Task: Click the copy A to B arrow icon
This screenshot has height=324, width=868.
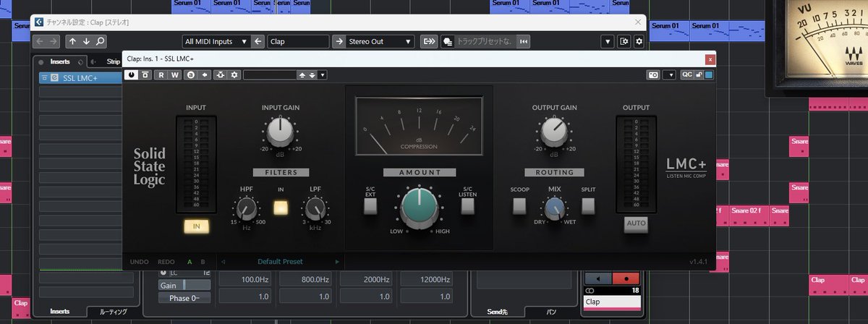Action: pos(205,74)
